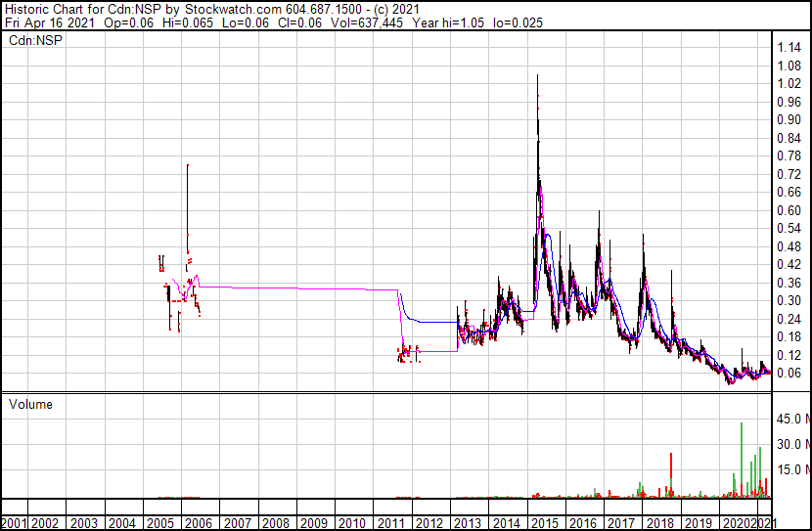The width and height of the screenshot is (812, 531).
Task: Click the Cdn:NSP symbol label in chart
Action: (33, 40)
